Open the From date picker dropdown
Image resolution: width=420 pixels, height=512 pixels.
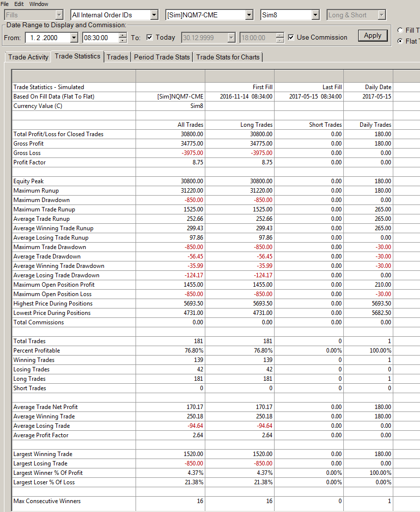(x=74, y=38)
